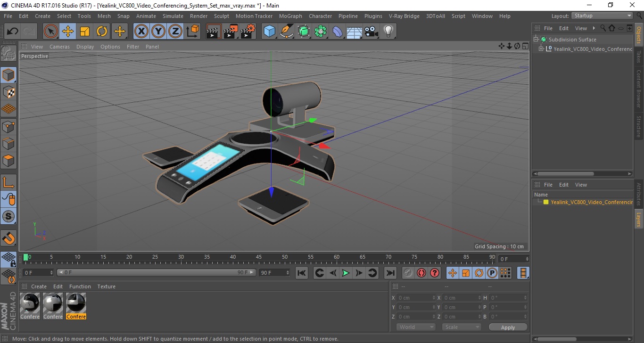Open World coordinate system dropdown
This screenshot has width=644, height=343.
(416, 327)
